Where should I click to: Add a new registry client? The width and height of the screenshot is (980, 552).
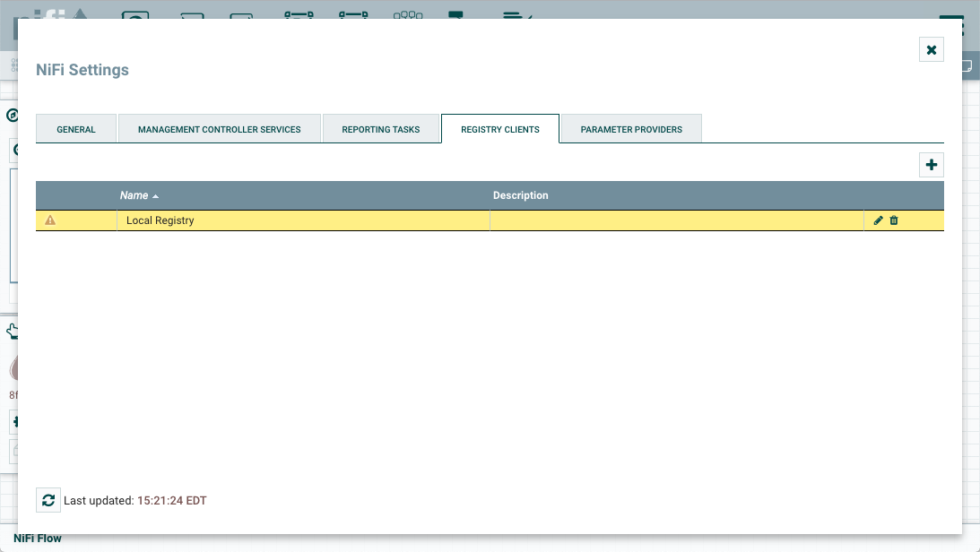click(x=932, y=165)
